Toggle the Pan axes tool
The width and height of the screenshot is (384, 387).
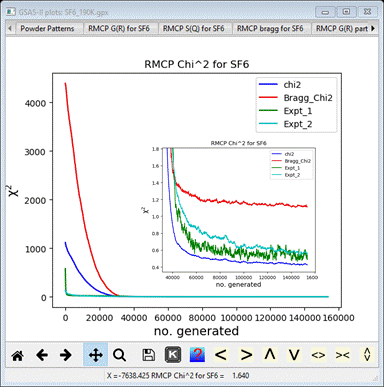coord(95,355)
